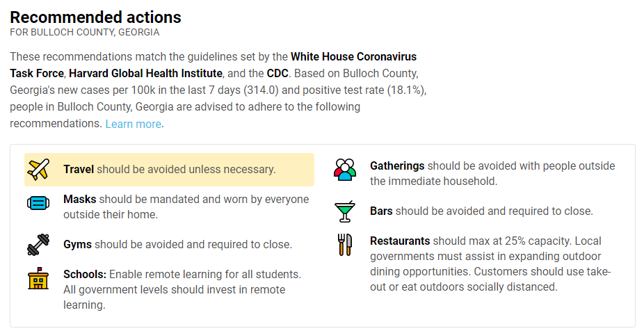
Task: Select the Schools: remote learning recommendation
Action: coord(182,289)
